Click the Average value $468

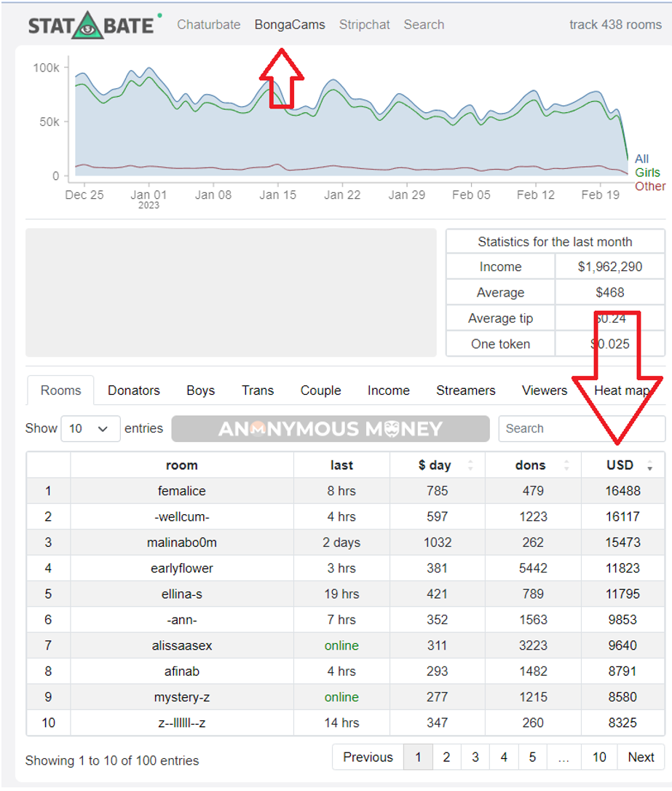(610, 293)
